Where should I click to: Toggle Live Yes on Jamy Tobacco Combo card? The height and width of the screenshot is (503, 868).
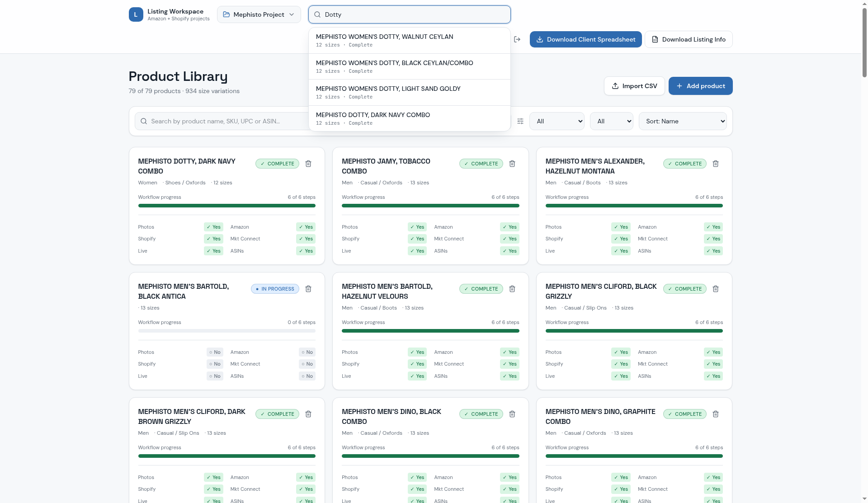[417, 251]
